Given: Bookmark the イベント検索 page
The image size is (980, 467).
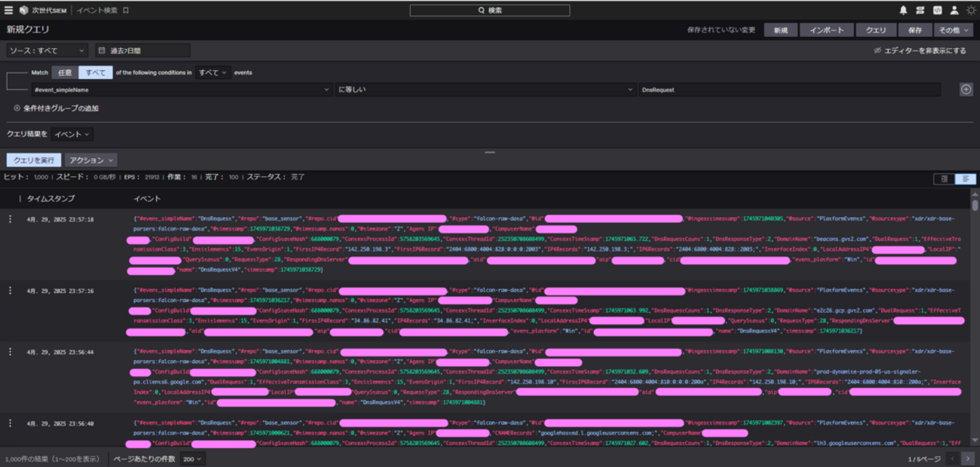Looking at the screenshot, I should 126,11.
